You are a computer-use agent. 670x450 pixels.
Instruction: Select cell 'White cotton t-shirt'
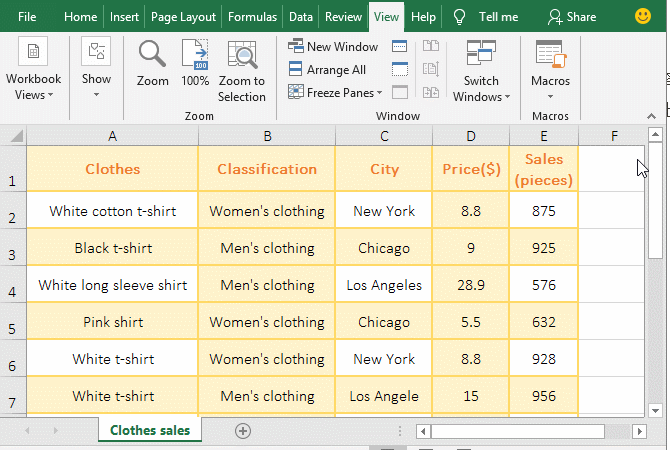pyautogui.click(x=112, y=210)
